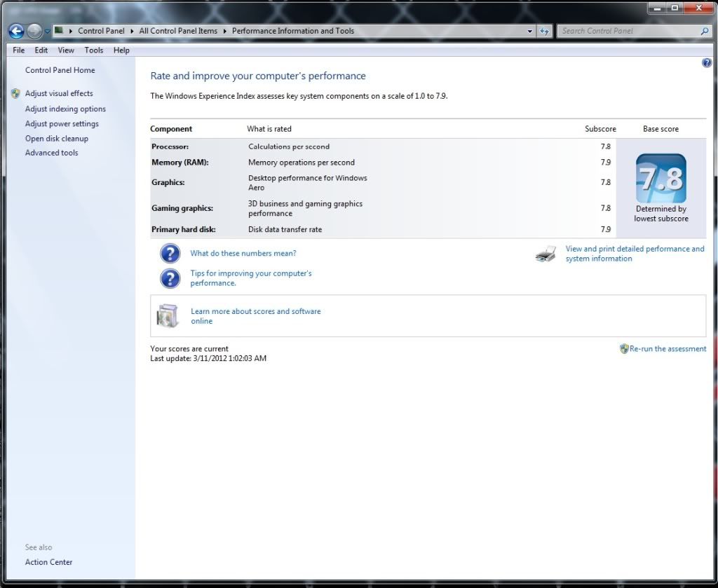Click the printer icon for detailed performance
The width and height of the screenshot is (718, 588).
point(546,254)
